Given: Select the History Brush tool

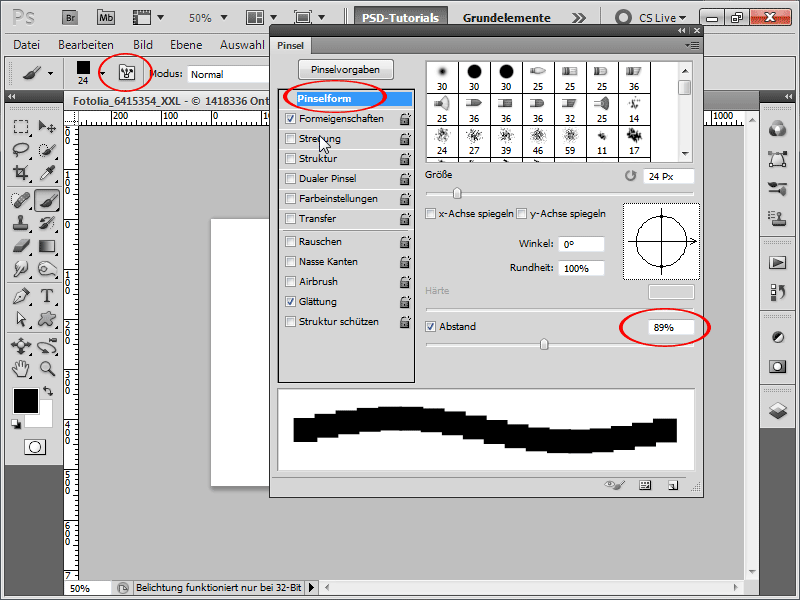Looking at the screenshot, I should pyautogui.click(x=47, y=223).
